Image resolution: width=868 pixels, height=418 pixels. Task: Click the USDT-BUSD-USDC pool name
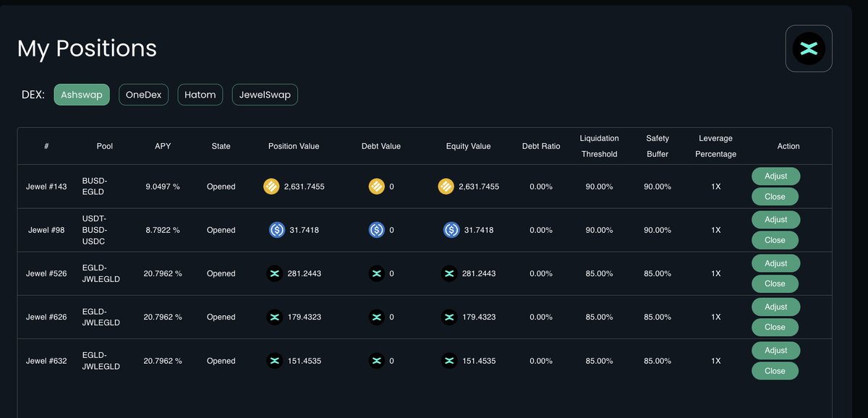95,230
